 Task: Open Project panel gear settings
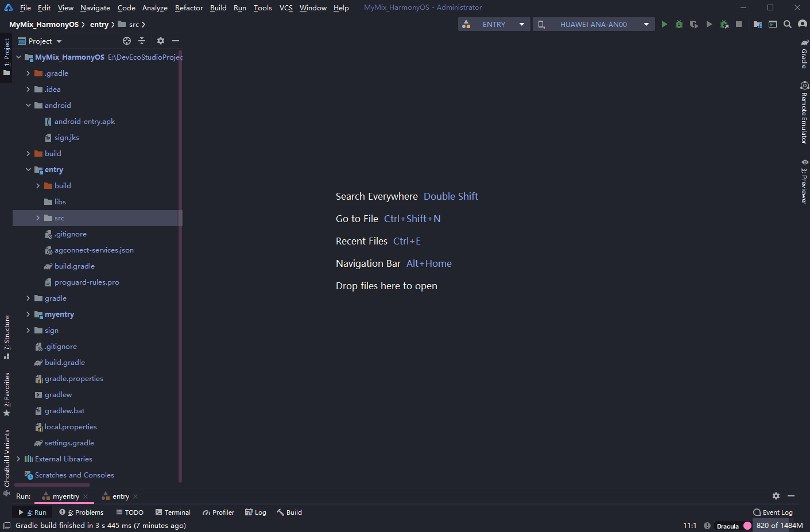161,41
